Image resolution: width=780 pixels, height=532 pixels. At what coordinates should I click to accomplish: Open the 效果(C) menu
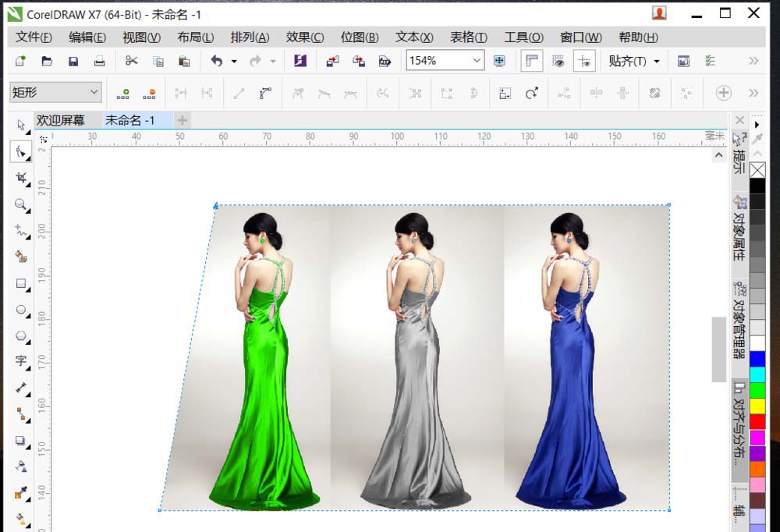click(x=304, y=37)
